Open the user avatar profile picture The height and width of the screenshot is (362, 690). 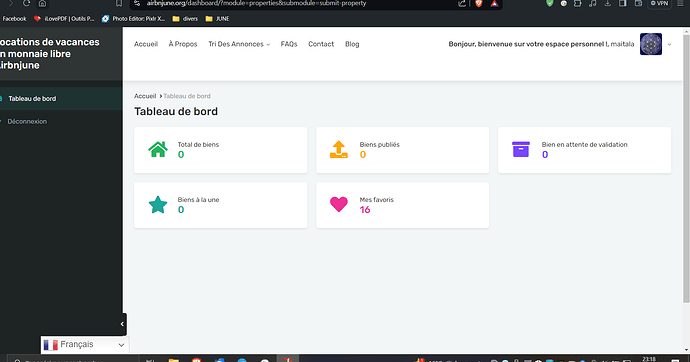[x=651, y=44]
